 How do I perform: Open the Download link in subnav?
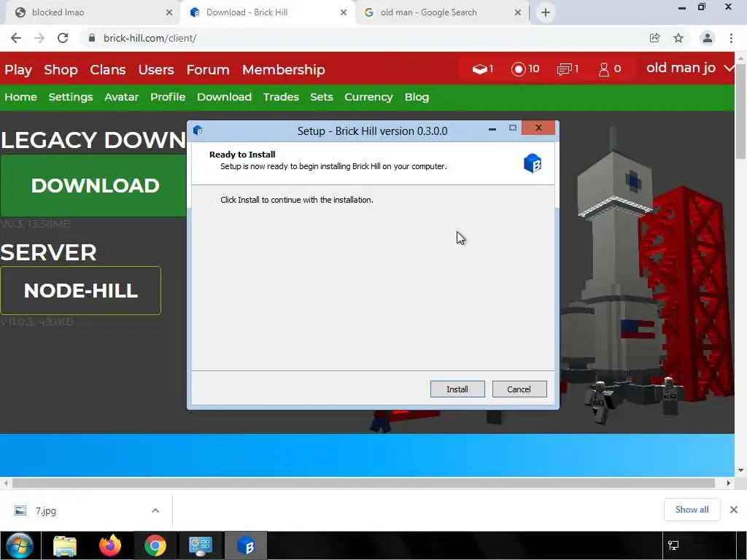(x=224, y=97)
